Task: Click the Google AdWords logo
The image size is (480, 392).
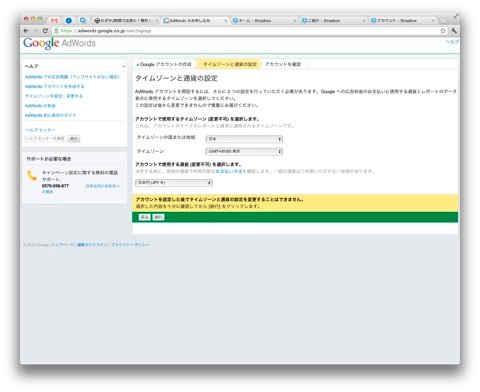Action: point(59,43)
